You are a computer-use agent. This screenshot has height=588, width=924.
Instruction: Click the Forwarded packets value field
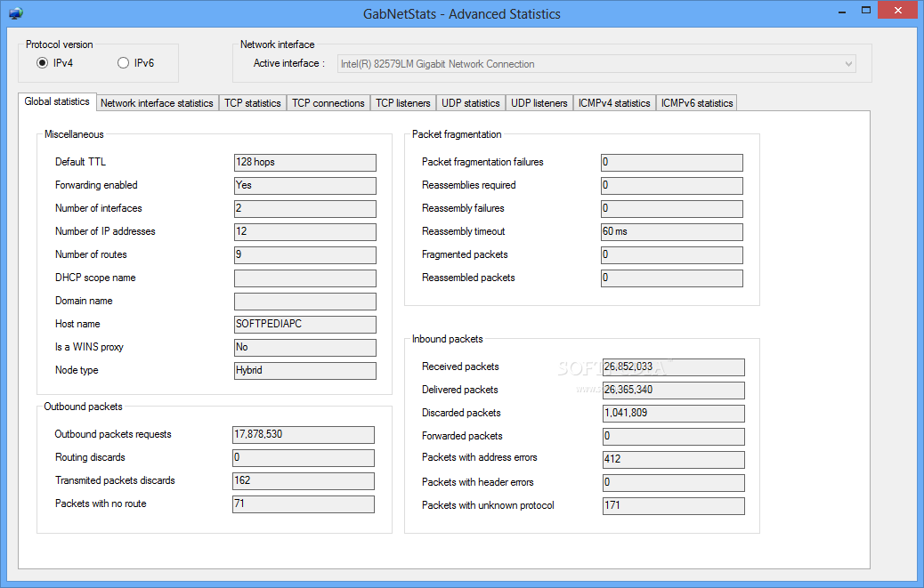tap(674, 437)
